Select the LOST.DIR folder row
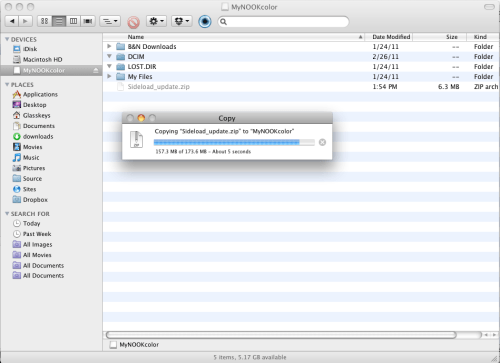The height and width of the screenshot is (363, 500). pyautogui.click(x=301, y=67)
